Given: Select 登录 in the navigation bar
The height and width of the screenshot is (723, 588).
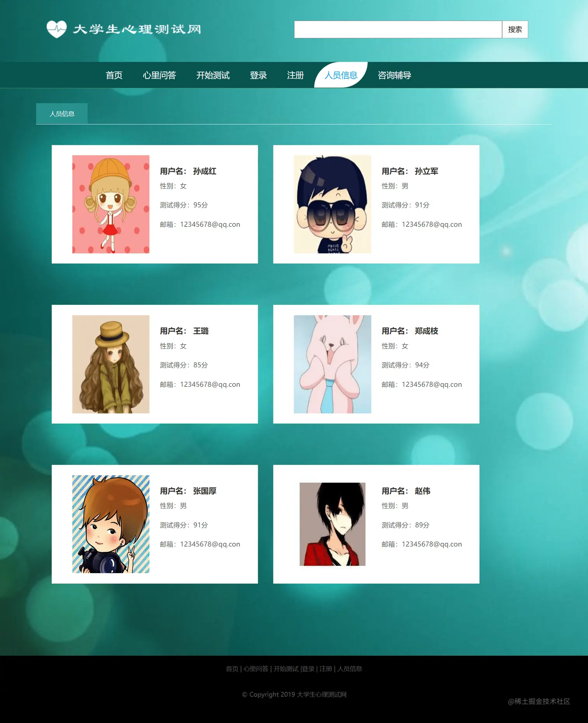Looking at the screenshot, I should coord(258,75).
